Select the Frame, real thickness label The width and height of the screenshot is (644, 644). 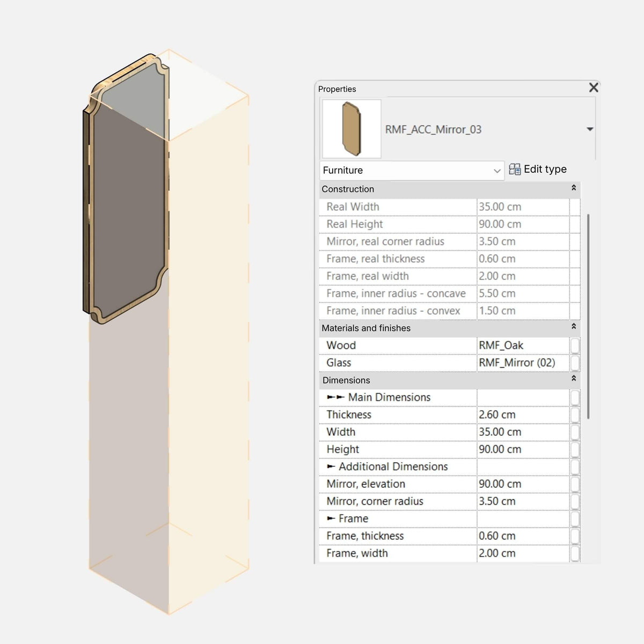pyautogui.click(x=376, y=259)
